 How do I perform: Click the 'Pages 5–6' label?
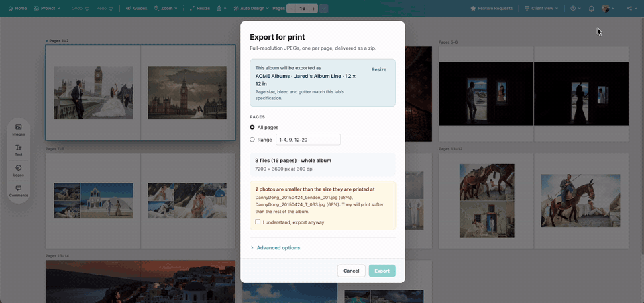448,42
